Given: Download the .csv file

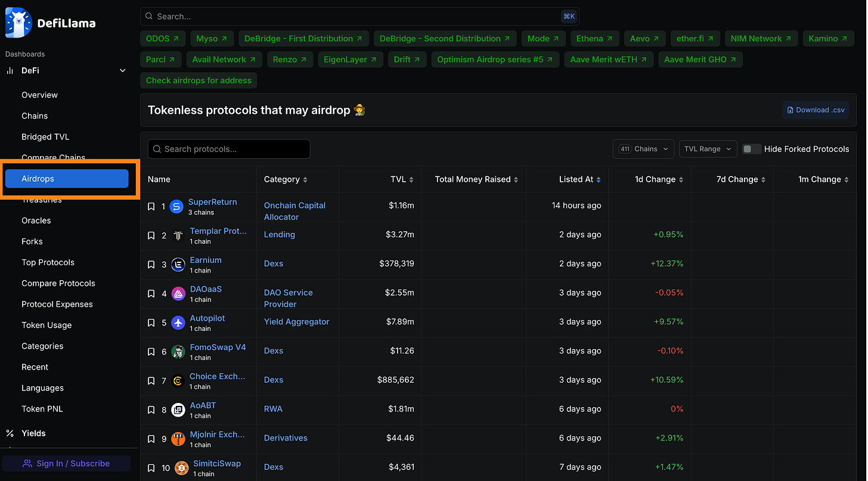Looking at the screenshot, I should pos(816,110).
